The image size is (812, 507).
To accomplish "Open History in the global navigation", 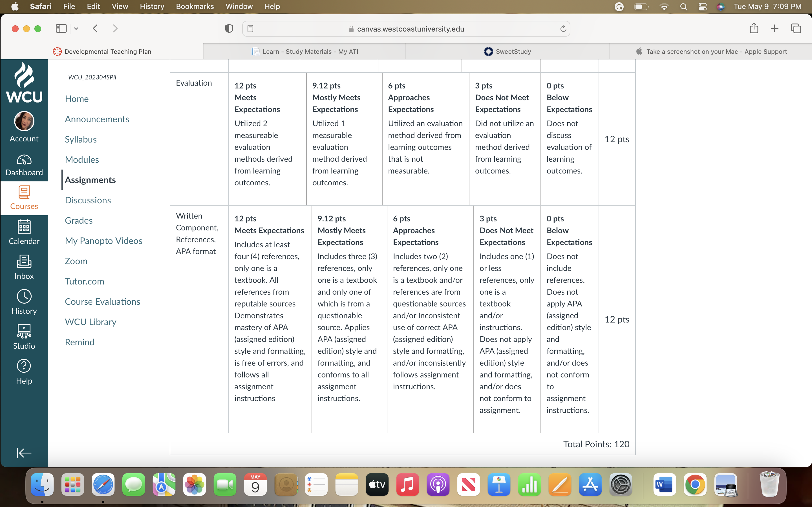I will click(24, 302).
